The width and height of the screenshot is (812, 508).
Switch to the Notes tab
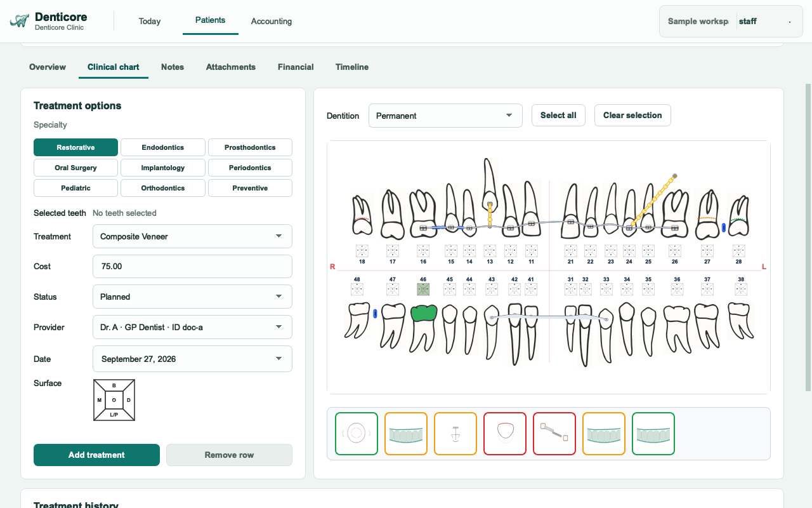coord(173,67)
